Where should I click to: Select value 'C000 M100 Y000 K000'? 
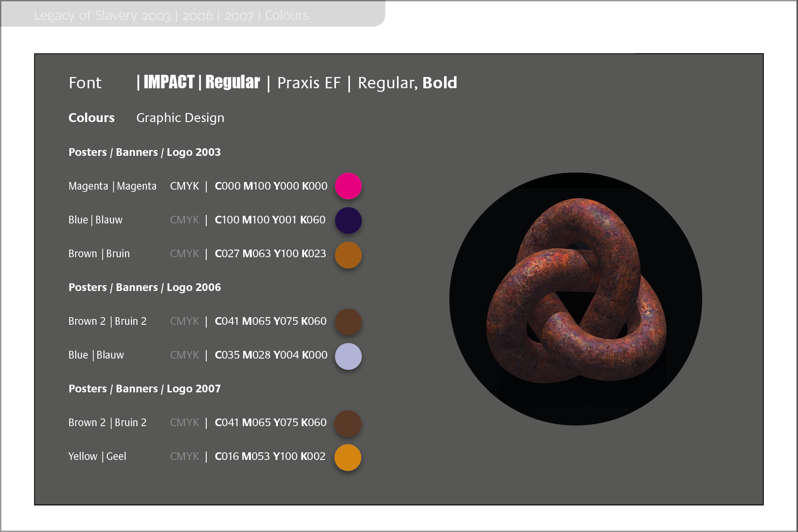click(271, 186)
